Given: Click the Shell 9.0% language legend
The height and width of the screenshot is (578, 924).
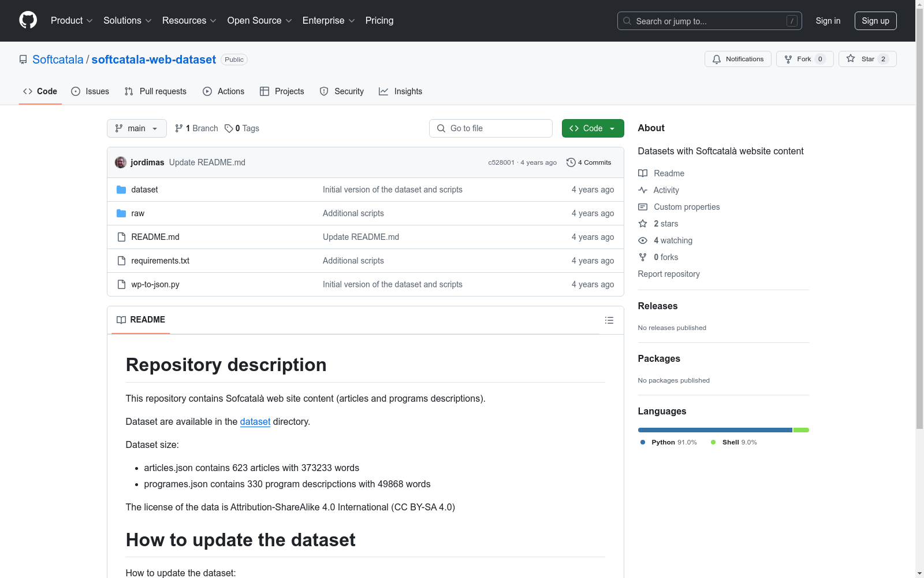Looking at the screenshot, I should [x=734, y=442].
